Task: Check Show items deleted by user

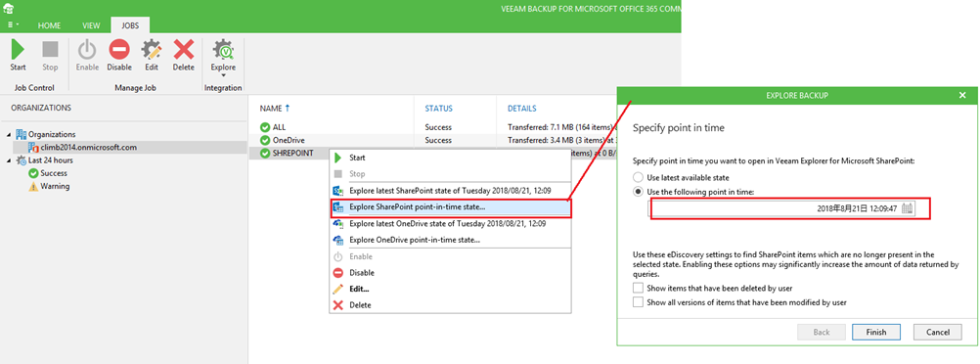Action: (x=638, y=289)
